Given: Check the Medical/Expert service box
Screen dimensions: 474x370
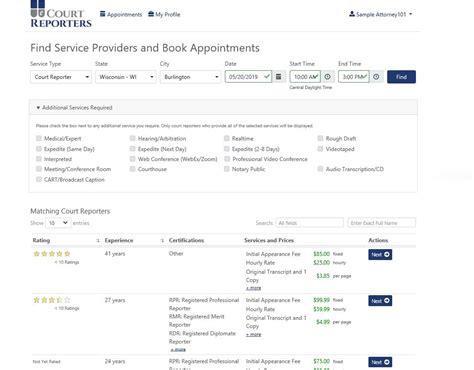Looking at the screenshot, I should [39, 138].
